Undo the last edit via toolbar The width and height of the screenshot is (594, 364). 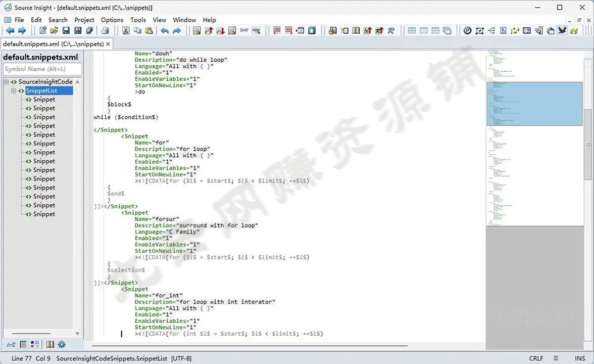tap(165, 31)
